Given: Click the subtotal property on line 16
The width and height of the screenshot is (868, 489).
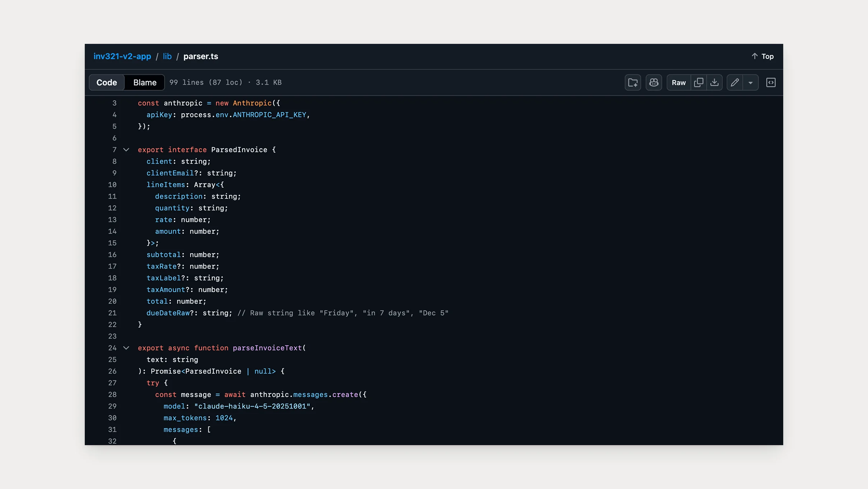Looking at the screenshot, I should 163,255.
